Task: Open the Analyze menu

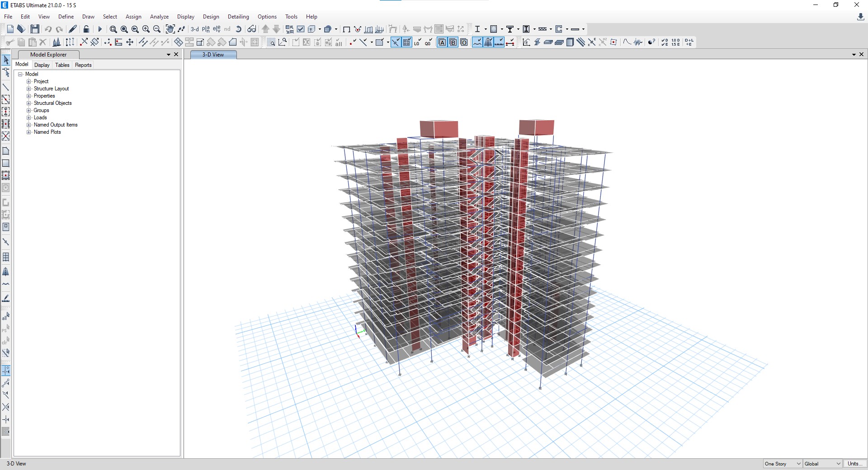Action: tap(159, 17)
